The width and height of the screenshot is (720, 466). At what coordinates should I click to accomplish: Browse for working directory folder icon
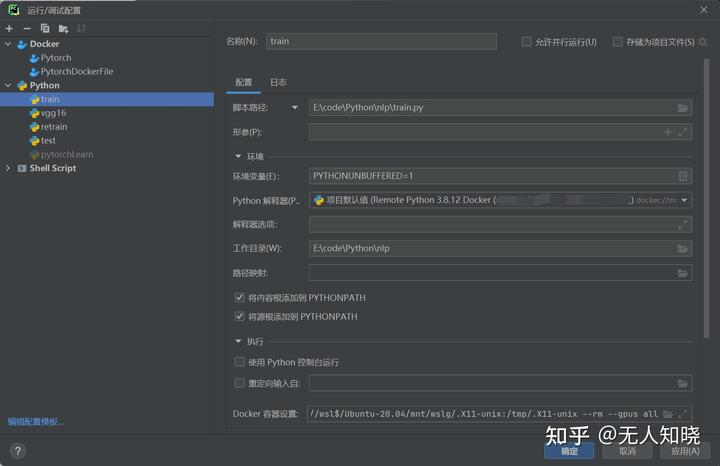coord(682,248)
